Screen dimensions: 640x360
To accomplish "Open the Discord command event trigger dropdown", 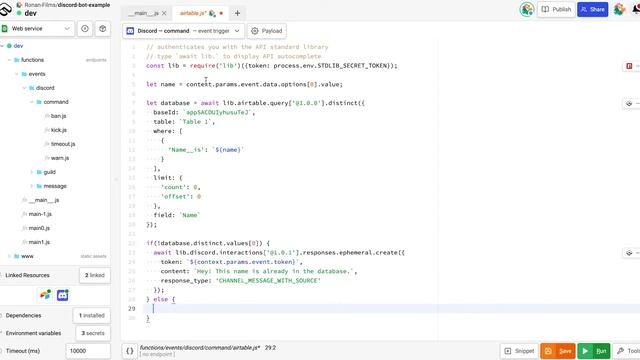I will 183,31.
